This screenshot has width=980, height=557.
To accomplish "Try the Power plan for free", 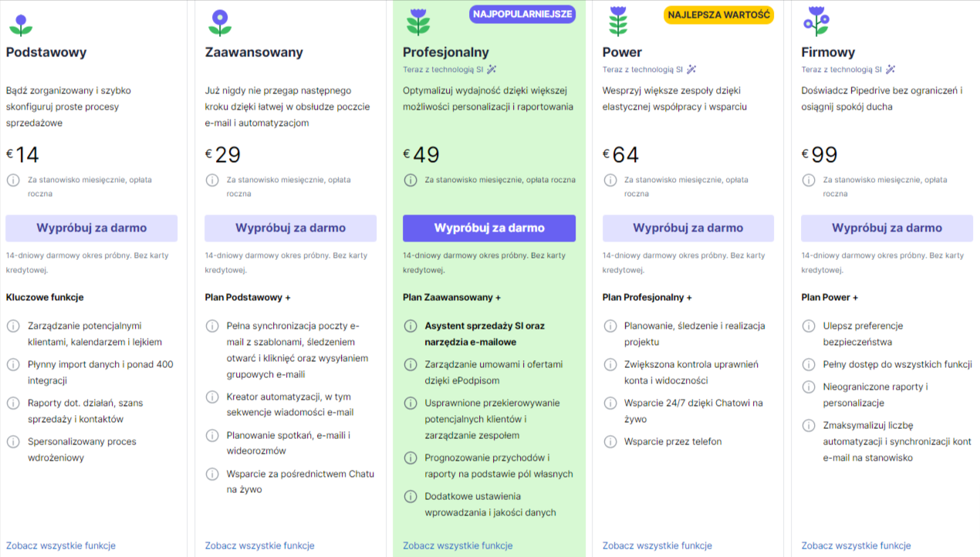I will (688, 228).
